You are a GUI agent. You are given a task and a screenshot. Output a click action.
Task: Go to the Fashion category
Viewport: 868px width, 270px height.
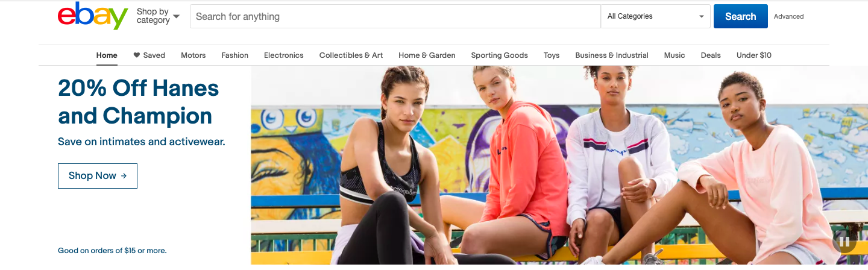[234, 55]
